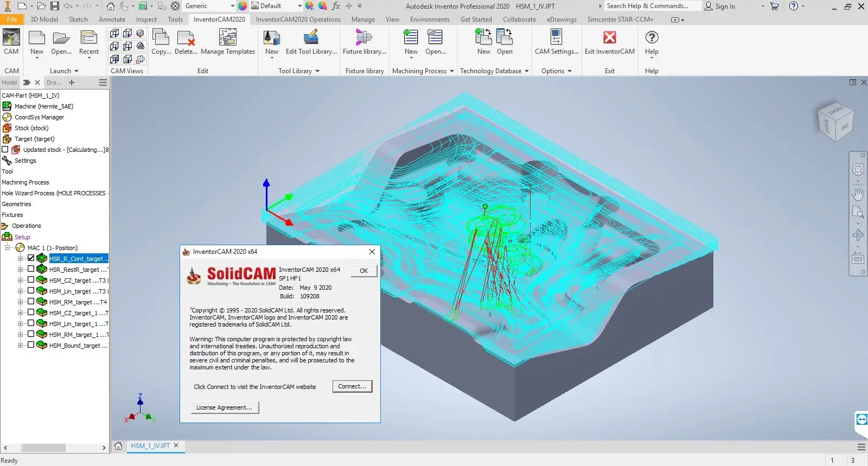Click OK in the InventorCAM about dialog
This screenshot has width=868, height=466.
(x=363, y=271)
